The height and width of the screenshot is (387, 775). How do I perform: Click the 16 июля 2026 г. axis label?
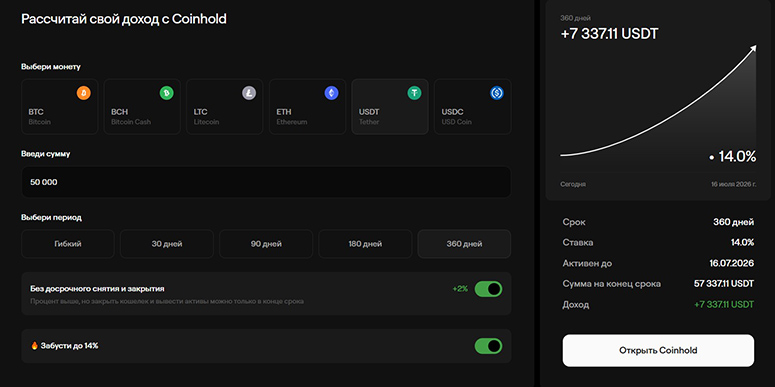pyautogui.click(x=733, y=184)
